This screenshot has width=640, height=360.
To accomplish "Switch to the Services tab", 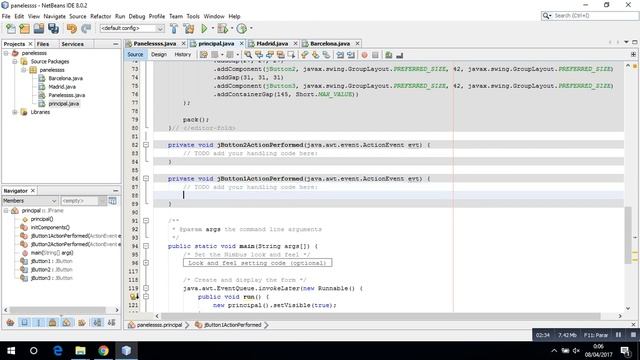I will coord(73,44).
